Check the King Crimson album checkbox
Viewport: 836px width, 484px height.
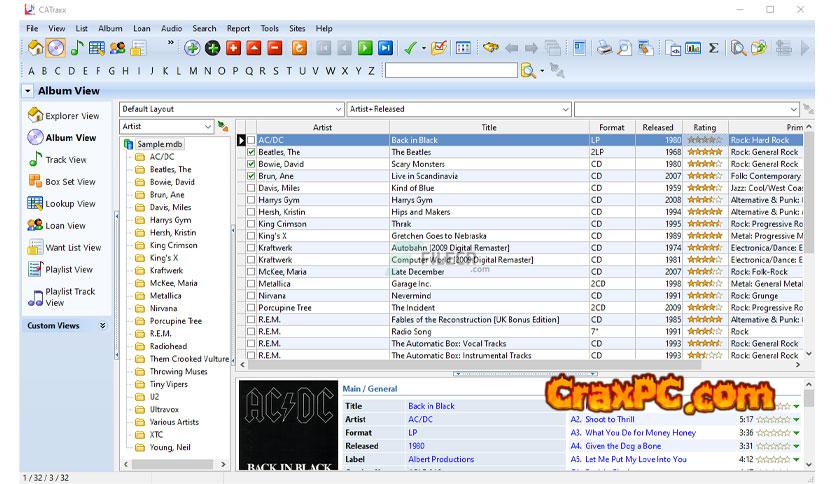click(251, 224)
